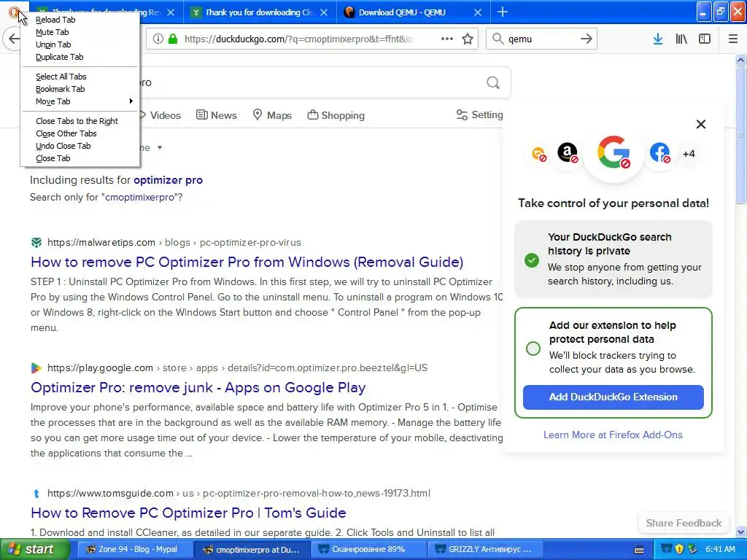Viewport: 747px width, 560px height.
Task: Click the address bar URL
Action: 298,39
